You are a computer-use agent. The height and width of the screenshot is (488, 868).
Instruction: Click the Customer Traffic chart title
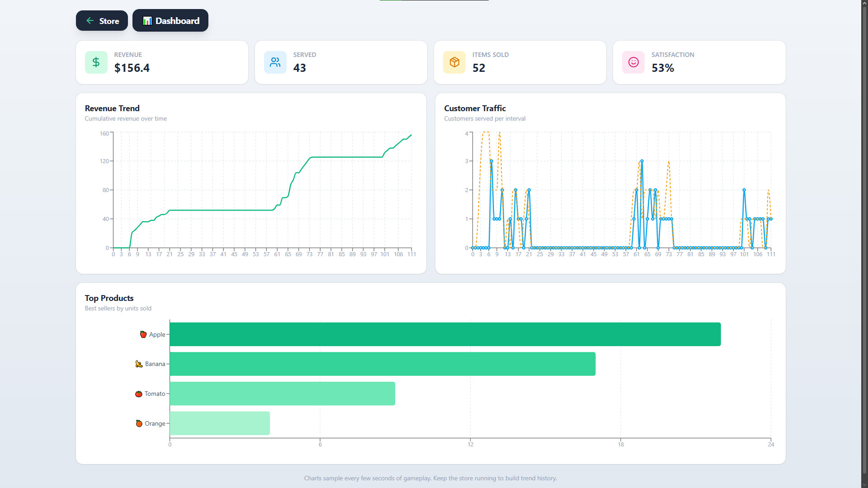pos(475,108)
